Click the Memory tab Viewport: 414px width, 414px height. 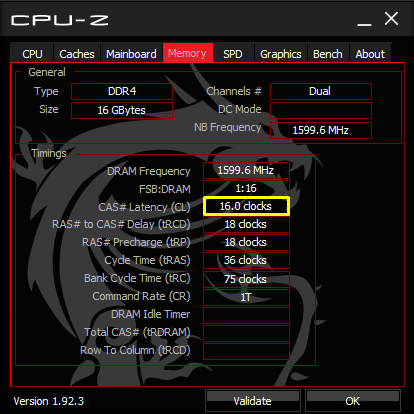pos(188,53)
